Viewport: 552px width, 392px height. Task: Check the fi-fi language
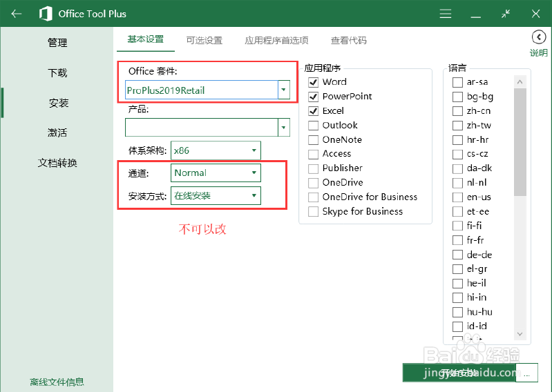[457, 226]
